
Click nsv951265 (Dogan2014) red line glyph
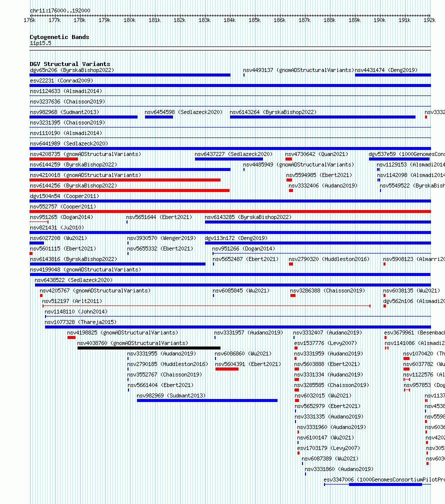[x=39, y=222]
